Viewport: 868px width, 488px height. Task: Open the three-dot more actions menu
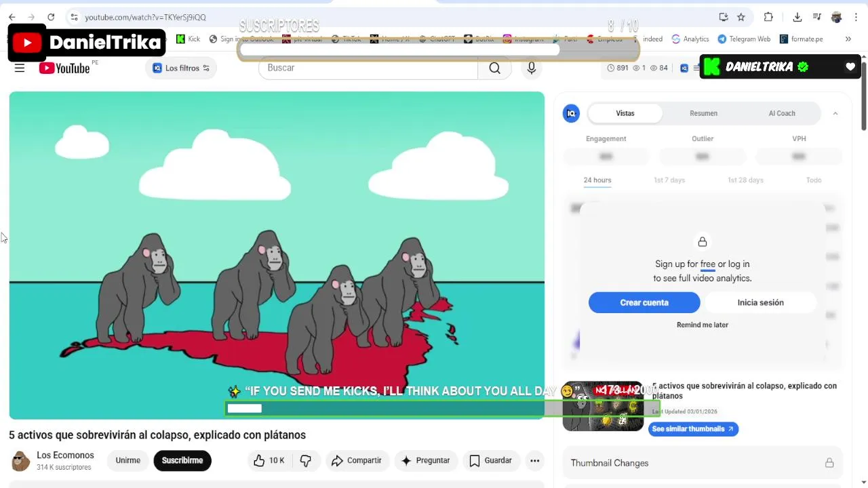[x=534, y=460]
